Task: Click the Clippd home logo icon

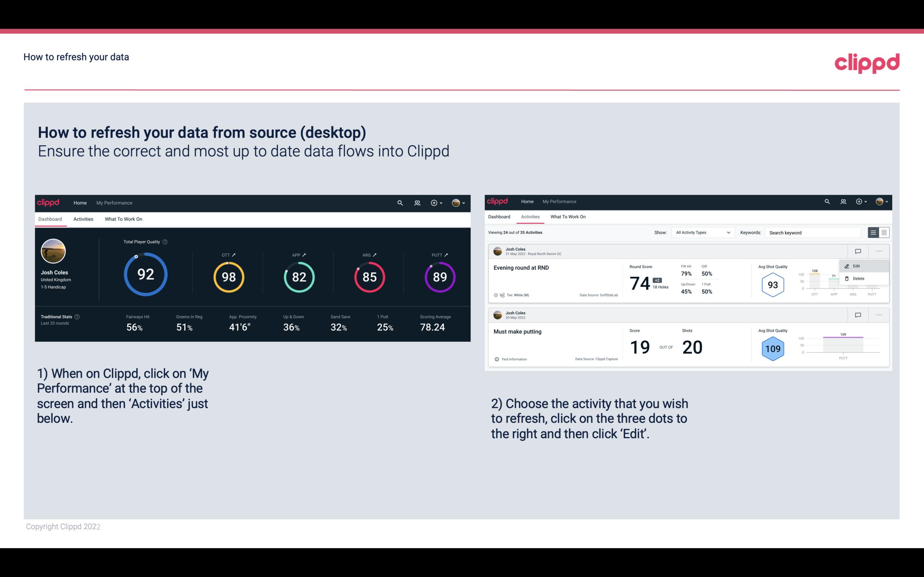Action: pos(49,203)
